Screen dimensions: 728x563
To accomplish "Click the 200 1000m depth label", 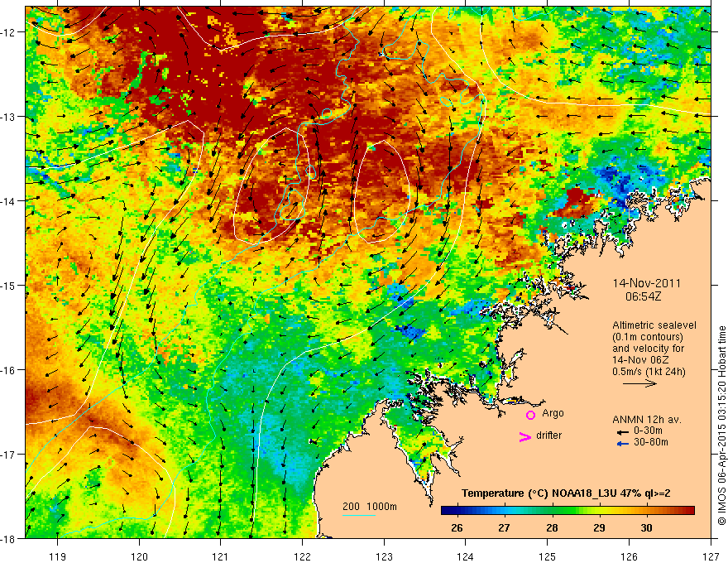I will (x=370, y=507).
